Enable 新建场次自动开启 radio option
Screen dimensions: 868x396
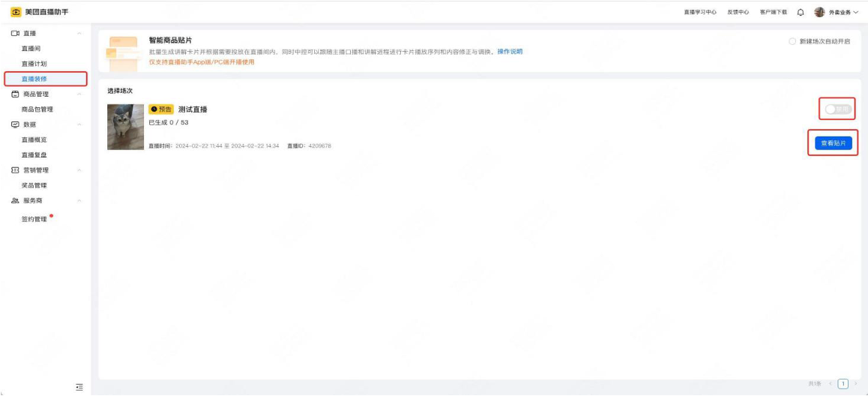click(792, 41)
